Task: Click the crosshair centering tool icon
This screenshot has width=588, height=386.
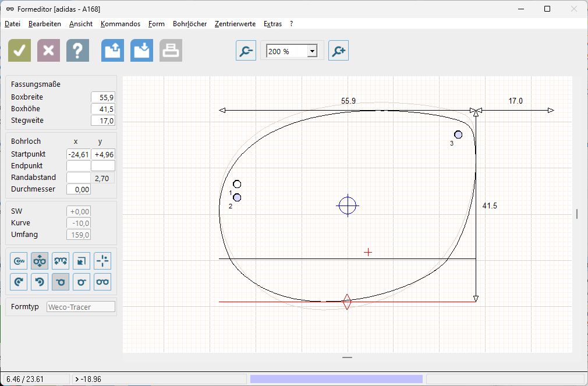Action: pyautogui.click(x=102, y=261)
